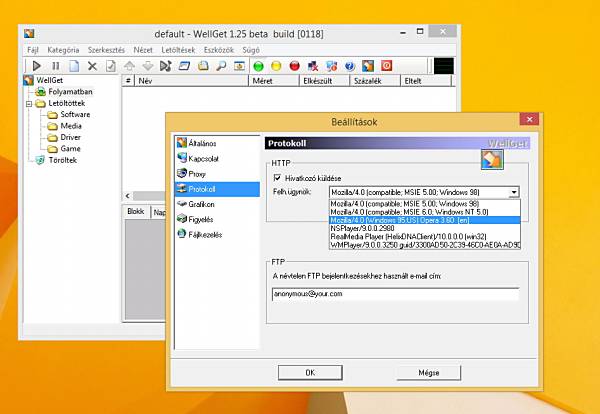Select Fájlkezelés in the settings list

tap(217, 235)
